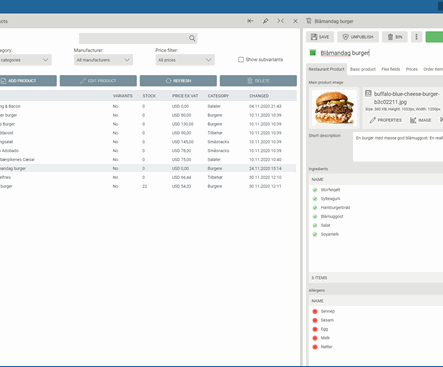Click the Egg red allergen dot
The height and width of the screenshot is (367, 443).
coord(315,329)
